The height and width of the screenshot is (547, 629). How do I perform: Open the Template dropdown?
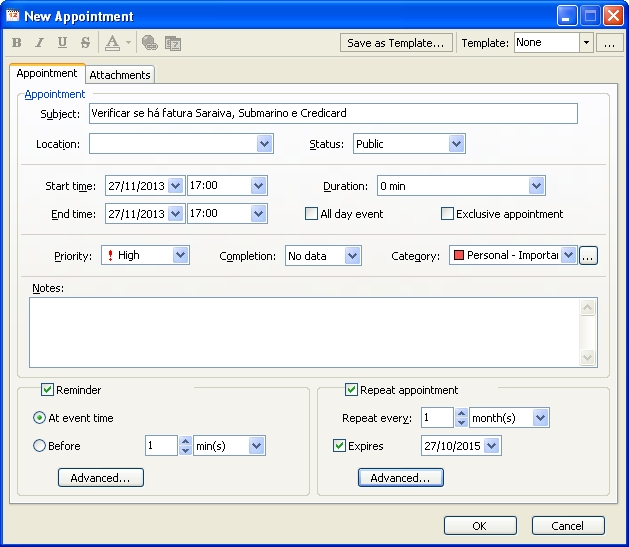586,43
